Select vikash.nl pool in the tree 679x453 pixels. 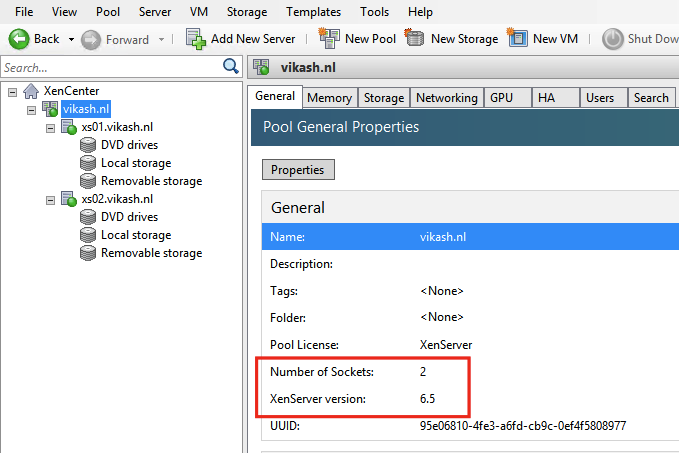(86, 109)
